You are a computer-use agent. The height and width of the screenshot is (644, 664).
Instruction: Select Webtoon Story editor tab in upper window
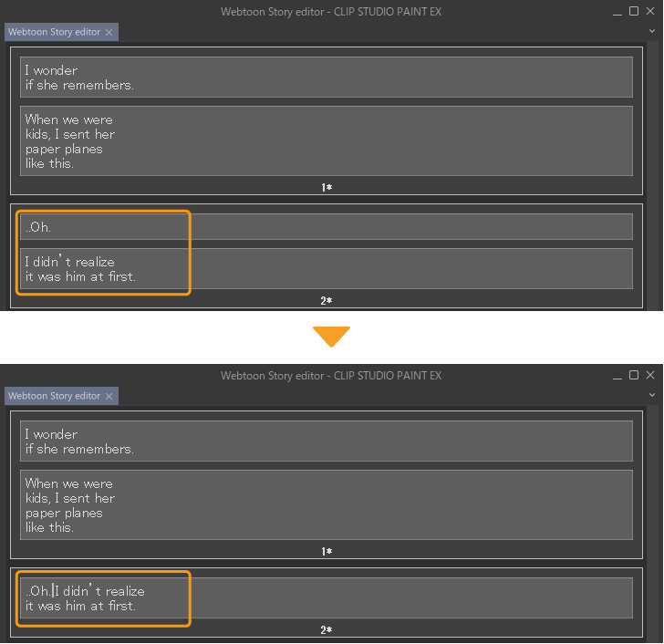click(x=54, y=32)
